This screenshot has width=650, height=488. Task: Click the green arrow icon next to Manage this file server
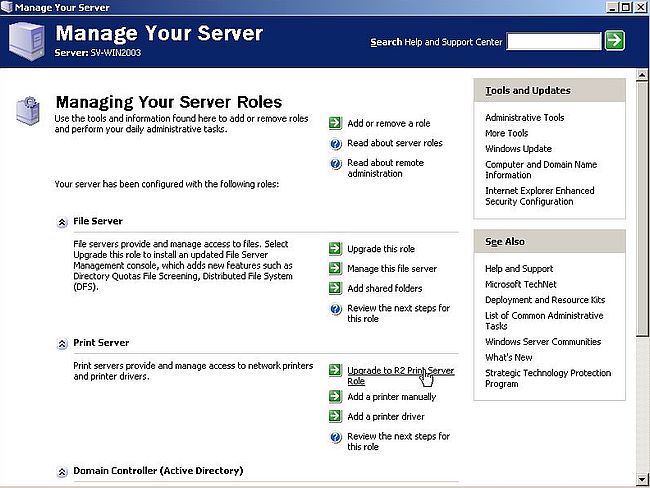[335, 269]
